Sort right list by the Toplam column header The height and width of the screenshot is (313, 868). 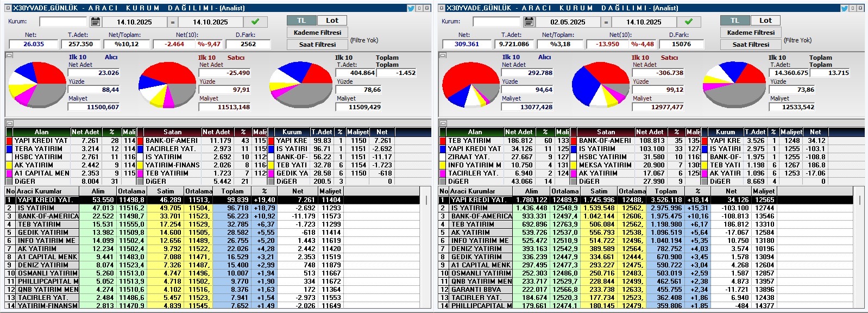(665, 191)
